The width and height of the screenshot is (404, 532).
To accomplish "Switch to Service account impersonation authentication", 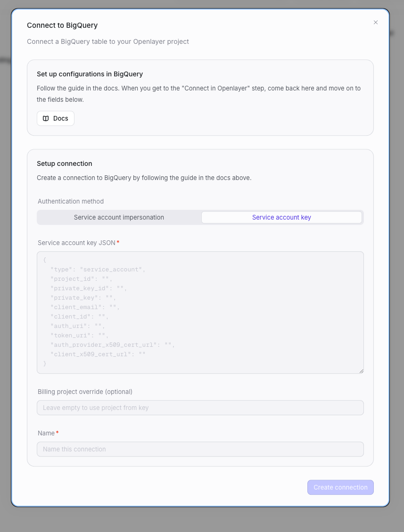I will tap(119, 217).
